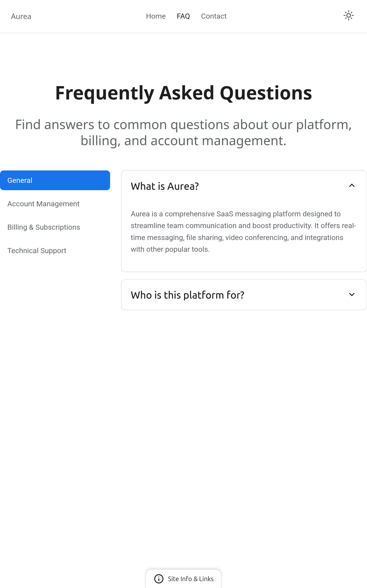Viewport: 367px width, 588px height.
Task: Click the "What is Aurea?" question heading
Action: tap(165, 186)
